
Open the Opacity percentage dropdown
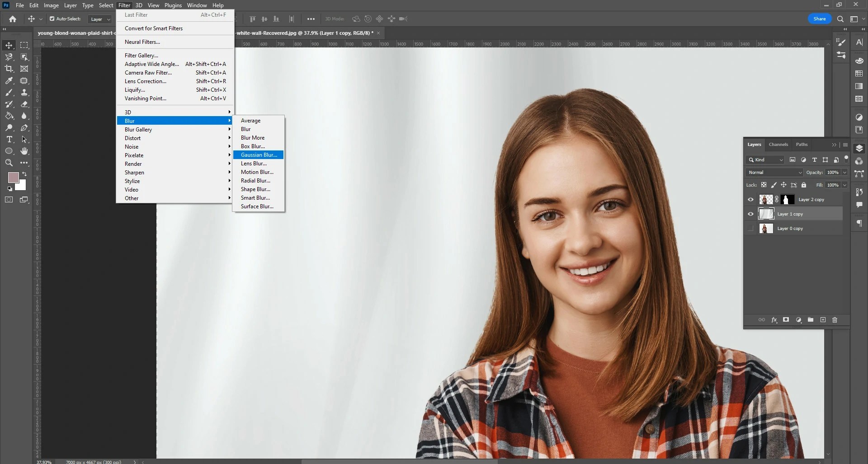coord(844,172)
